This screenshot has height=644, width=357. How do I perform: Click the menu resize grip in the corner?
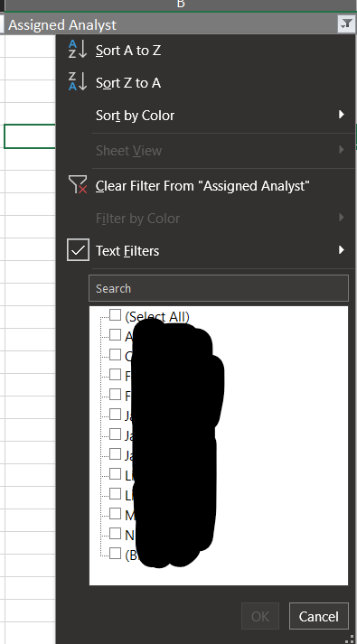click(350, 639)
